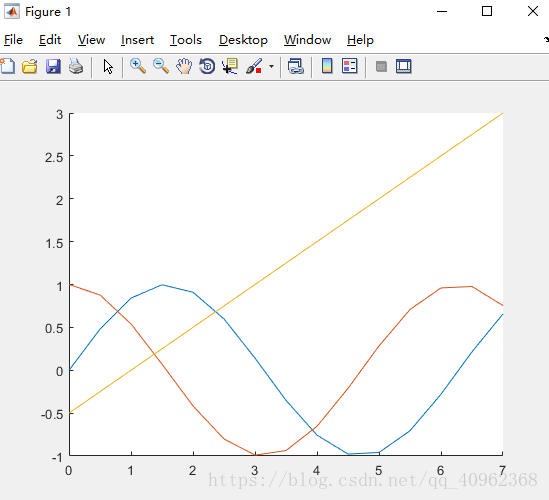Viewport: 549px width, 500px height.
Task: Select the Brush/Select Data tool
Action: (x=254, y=66)
